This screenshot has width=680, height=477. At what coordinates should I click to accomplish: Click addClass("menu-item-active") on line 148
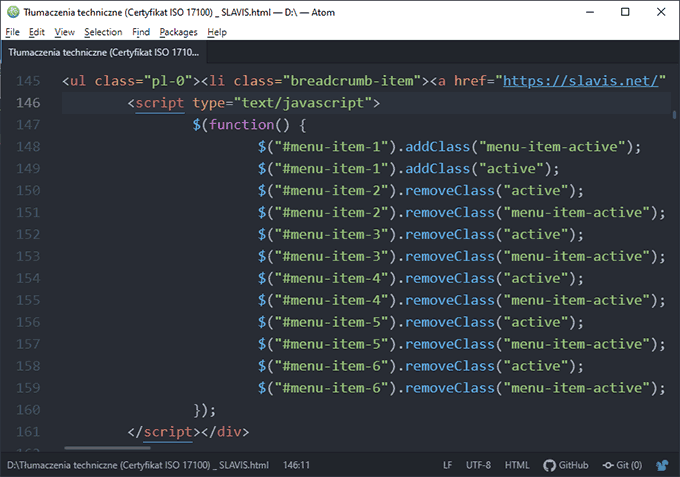[x=519, y=147]
